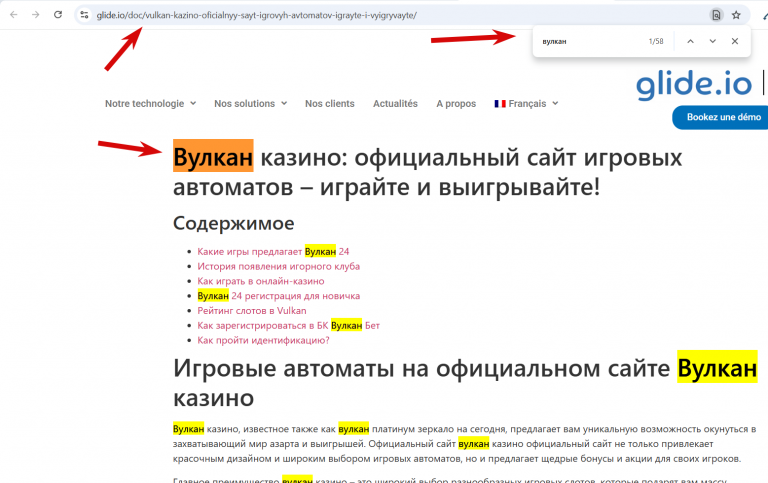Click the highlighted Вулкан in main title
This screenshot has width=768, height=483.
(213, 157)
